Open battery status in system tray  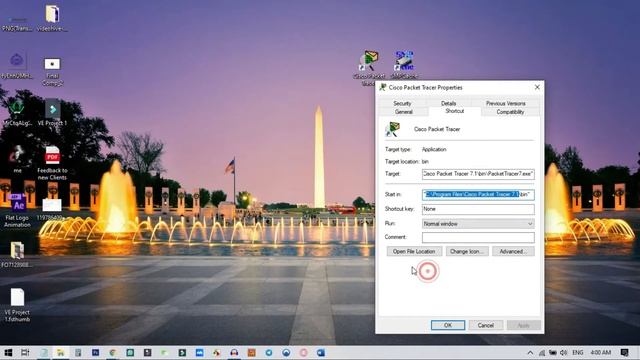553,353
